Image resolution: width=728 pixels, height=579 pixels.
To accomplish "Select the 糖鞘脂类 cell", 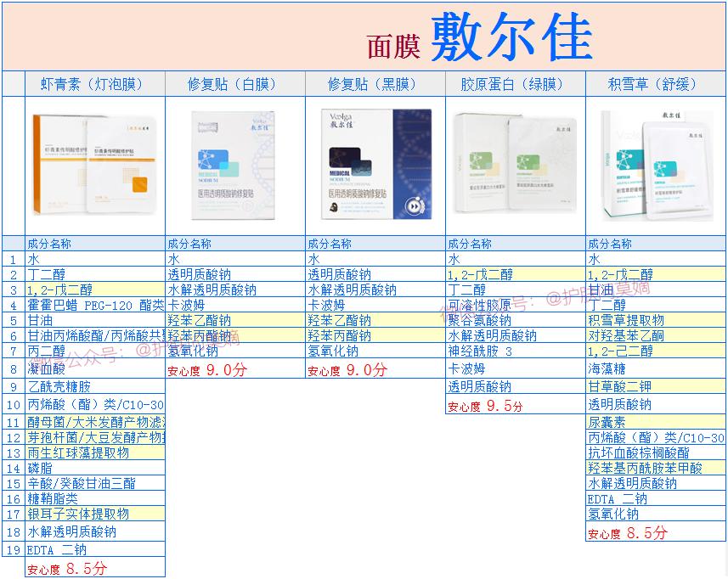I will point(94,498).
